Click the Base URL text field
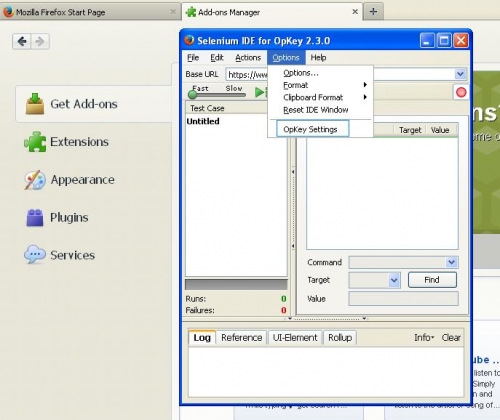500x420 pixels. click(247, 74)
